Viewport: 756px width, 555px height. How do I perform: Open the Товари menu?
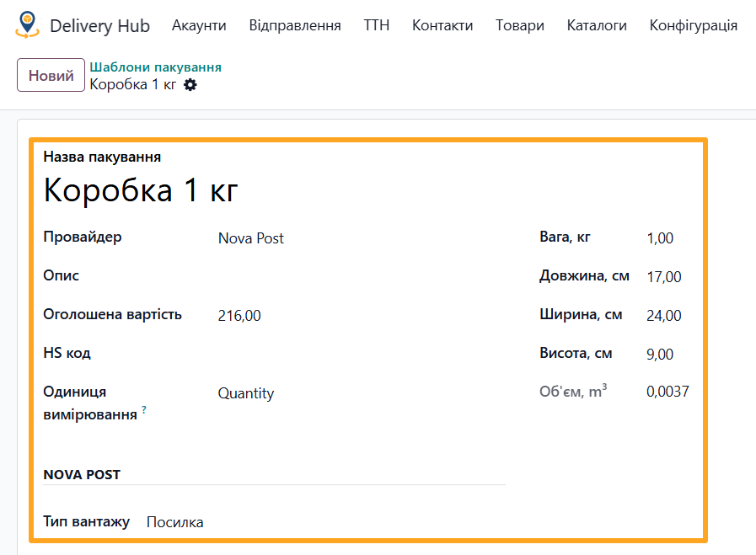pyautogui.click(x=520, y=25)
